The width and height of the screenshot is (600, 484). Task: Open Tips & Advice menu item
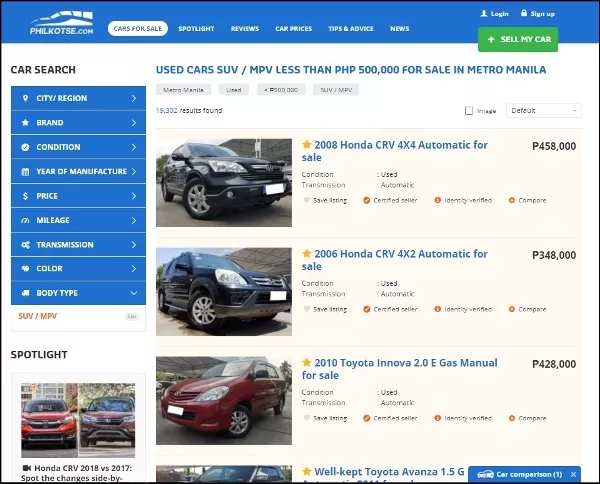[351, 29]
